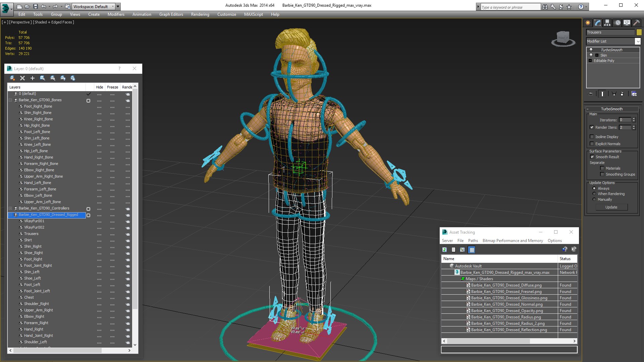Collapse the Barbie_Ken_GTD90_Bones layer
Screen dimensions: 644x362
10,100
